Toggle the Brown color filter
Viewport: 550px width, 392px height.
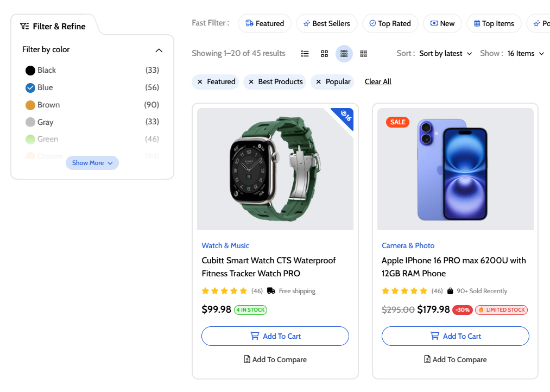point(30,105)
